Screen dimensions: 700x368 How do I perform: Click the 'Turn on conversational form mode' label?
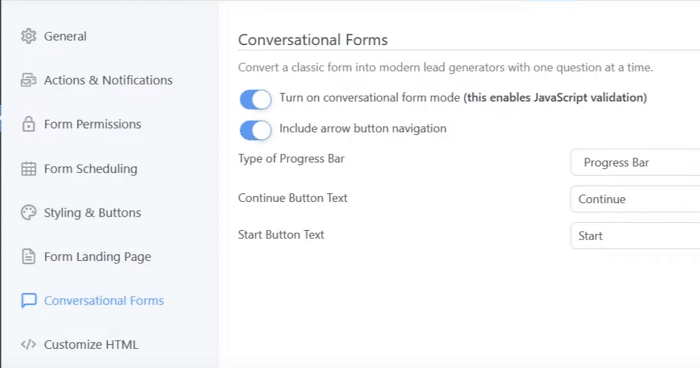click(x=463, y=98)
